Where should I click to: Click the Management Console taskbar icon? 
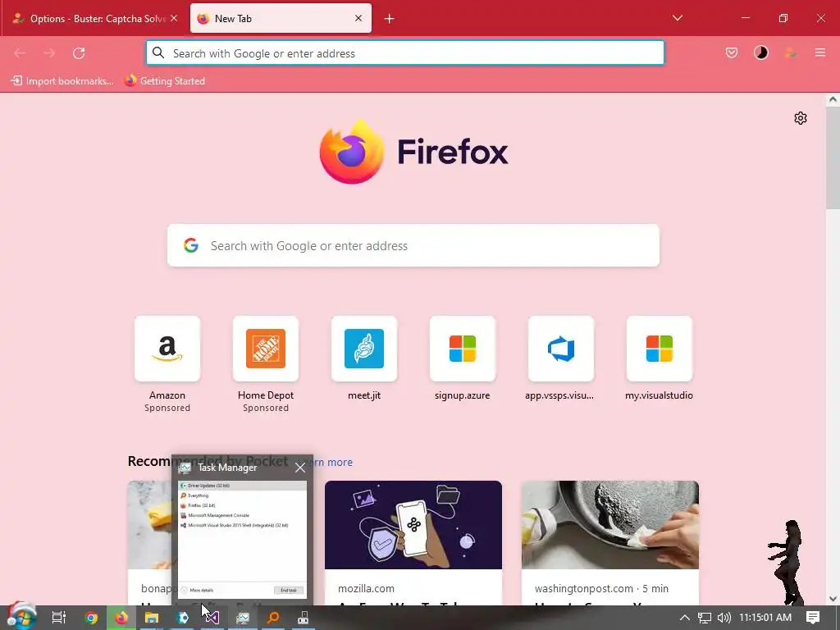coord(304,618)
